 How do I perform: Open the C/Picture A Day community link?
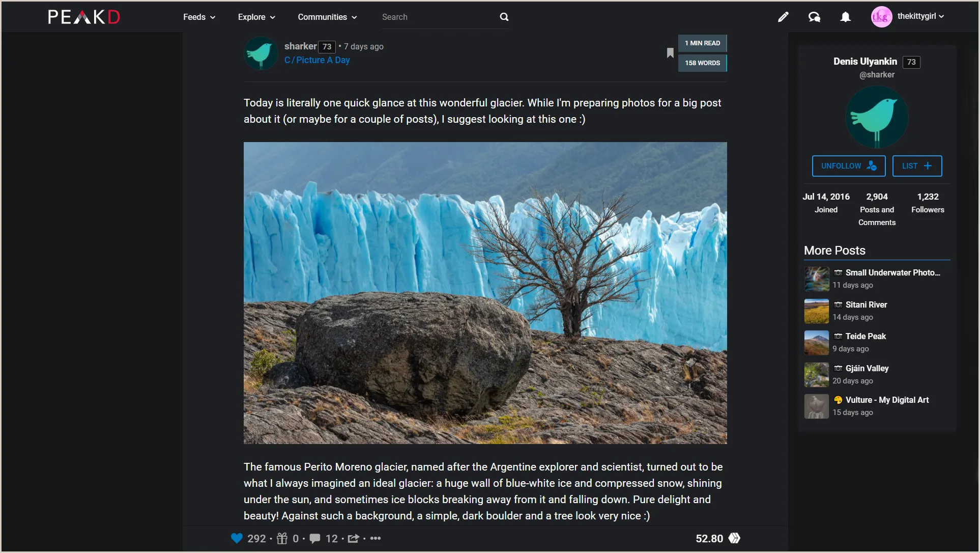coord(317,60)
